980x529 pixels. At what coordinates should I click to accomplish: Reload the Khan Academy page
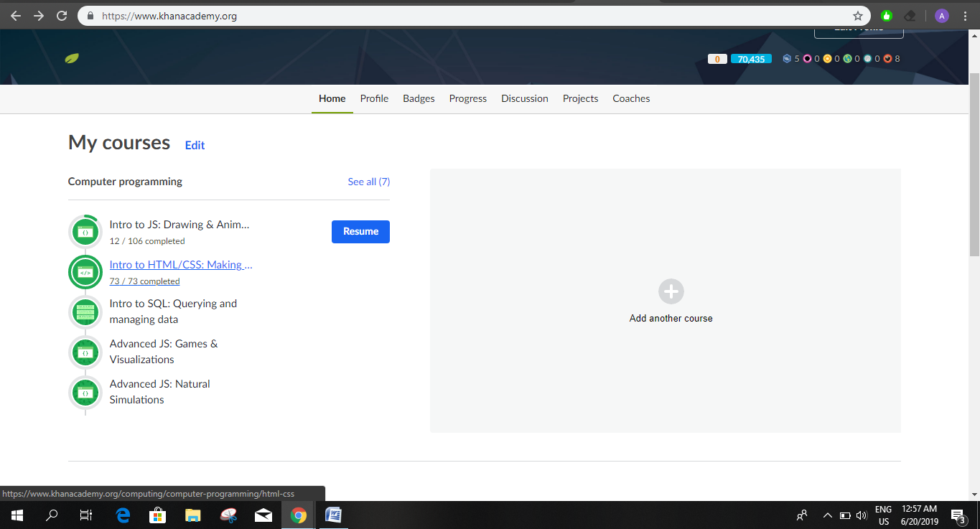pos(62,16)
